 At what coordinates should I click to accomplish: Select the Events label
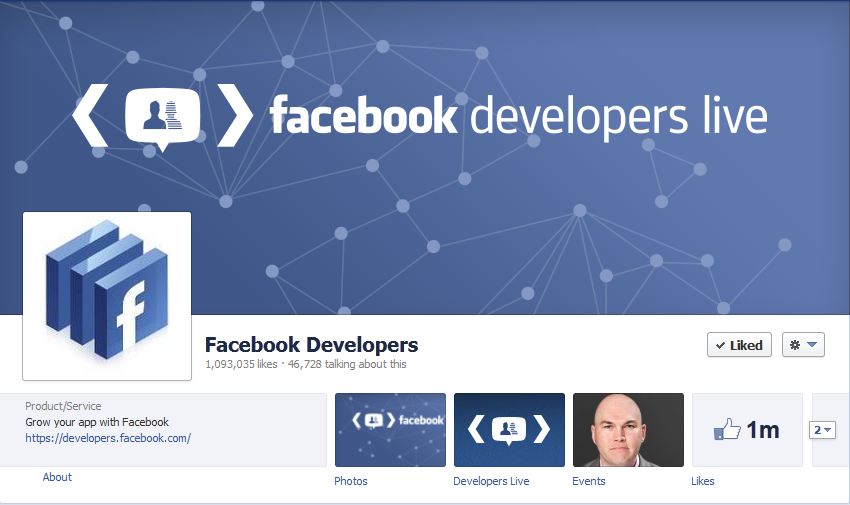click(x=589, y=481)
